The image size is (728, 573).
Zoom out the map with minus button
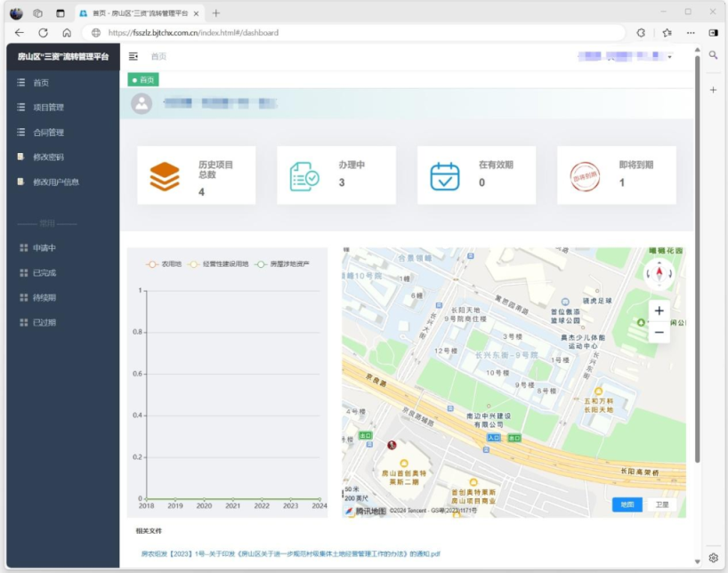click(x=659, y=333)
